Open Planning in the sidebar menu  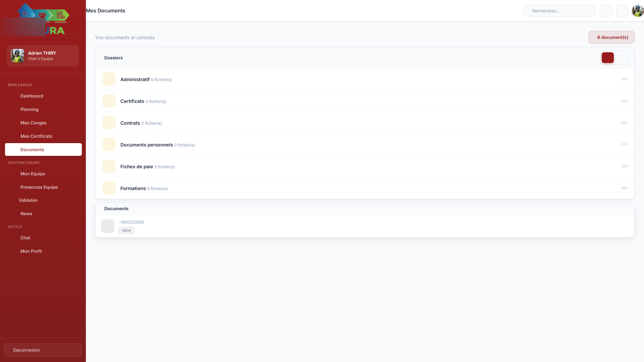[30, 109]
